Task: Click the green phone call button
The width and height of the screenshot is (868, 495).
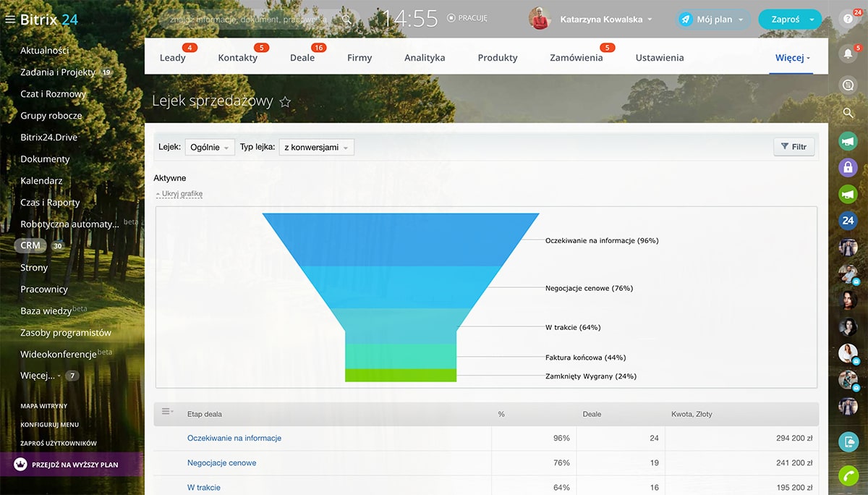Action: click(848, 475)
